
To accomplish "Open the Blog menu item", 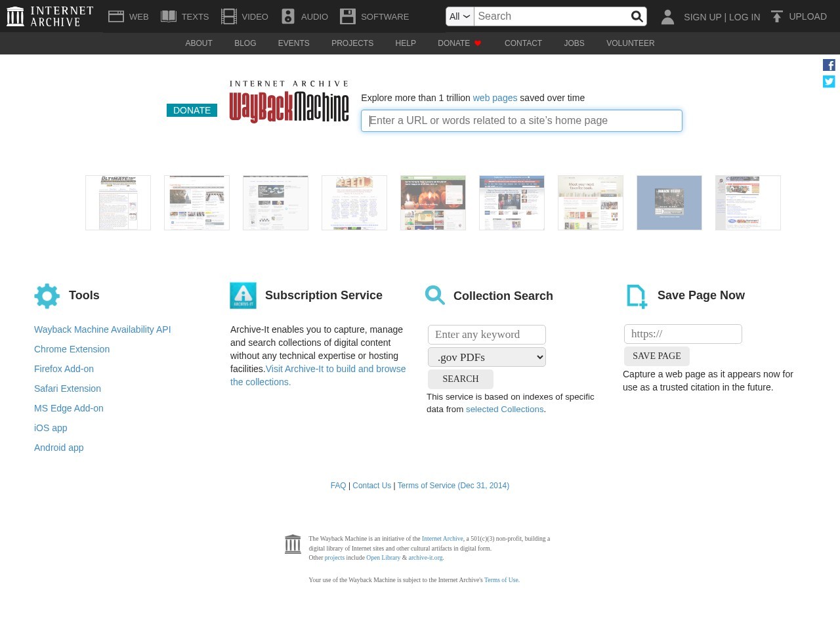I will click(245, 43).
